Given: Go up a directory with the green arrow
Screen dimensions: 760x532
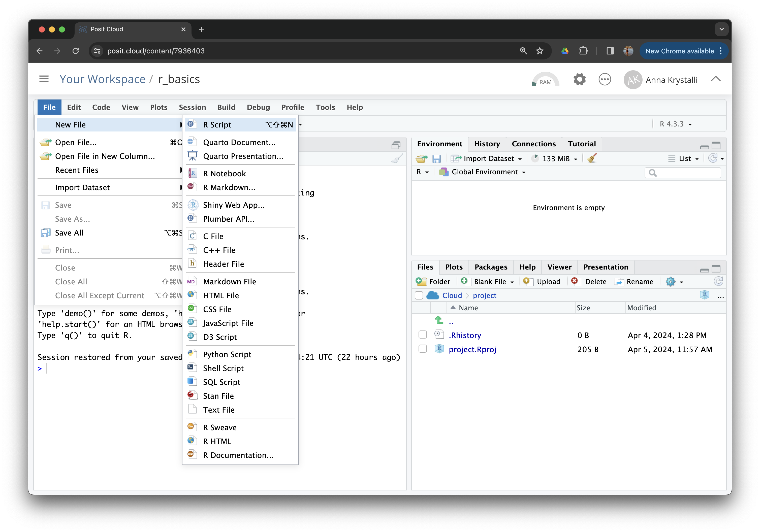Looking at the screenshot, I should coord(439,320).
